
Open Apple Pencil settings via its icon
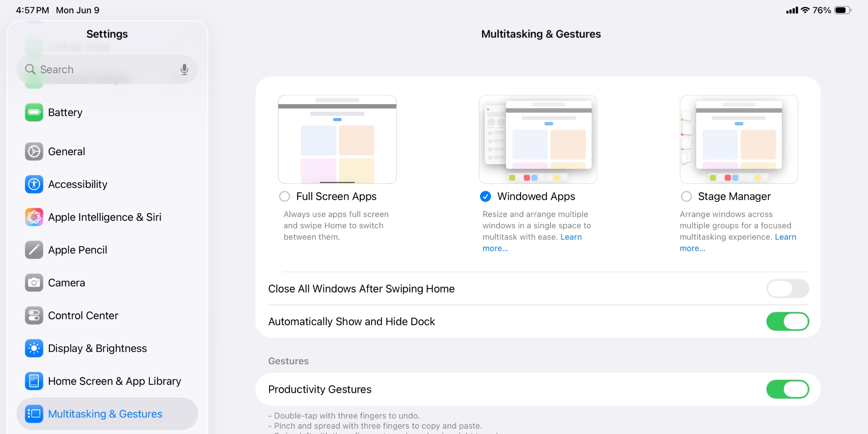click(34, 250)
